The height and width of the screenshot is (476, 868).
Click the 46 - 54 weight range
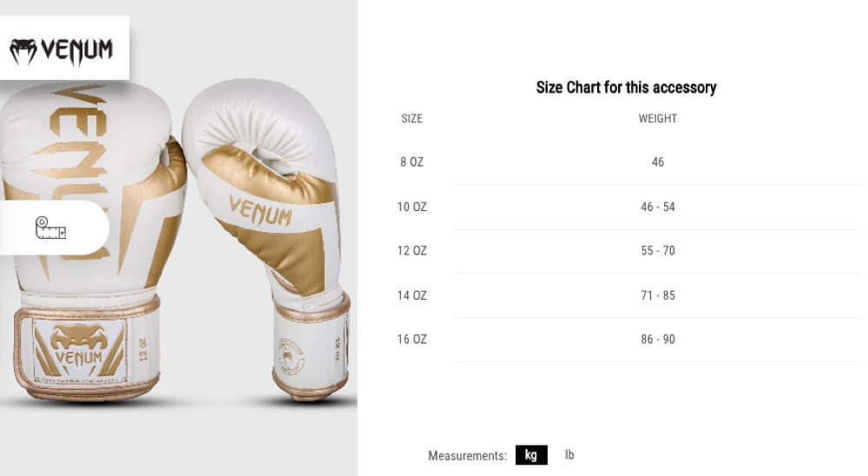point(657,207)
